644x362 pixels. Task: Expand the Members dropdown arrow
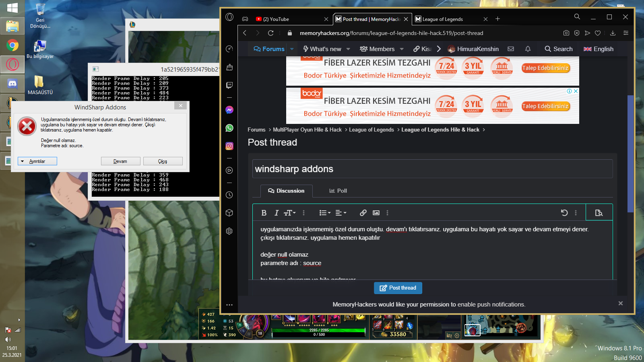click(402, 49)
